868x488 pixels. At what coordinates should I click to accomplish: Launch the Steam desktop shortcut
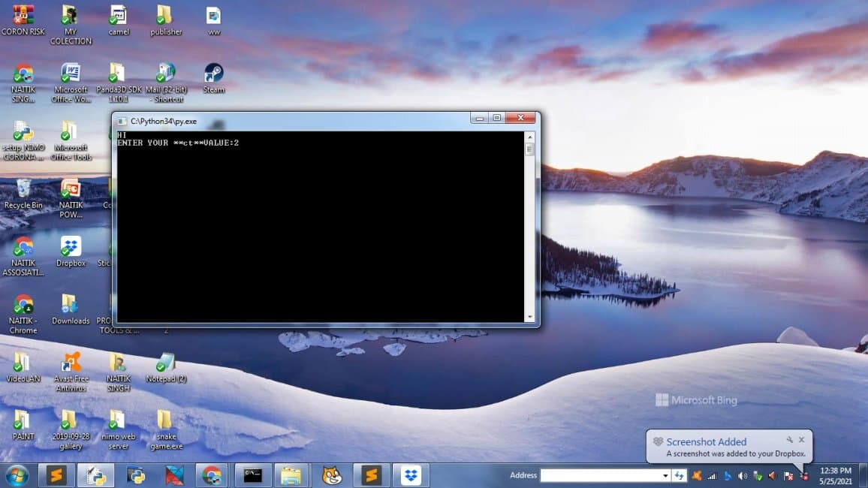[x=214, y=78]
